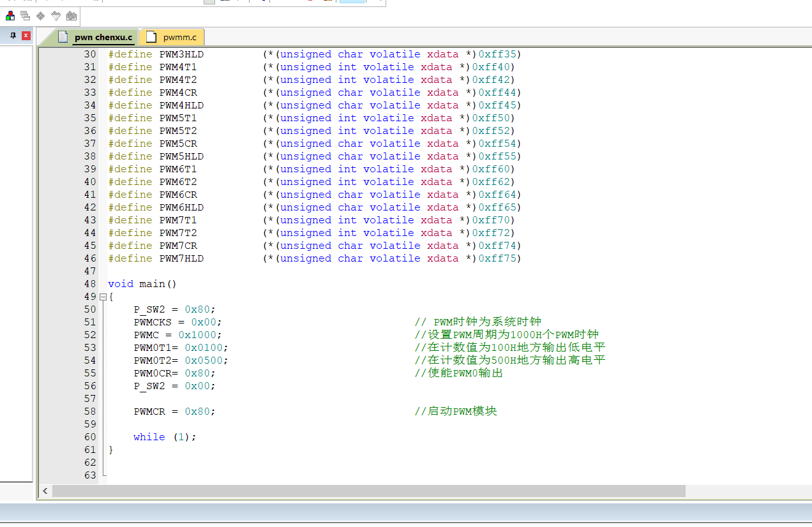Click the left scroll arrow of horizontal scrollbar
The width and height of the screenshot is (812, 527).
coord(45,491)
